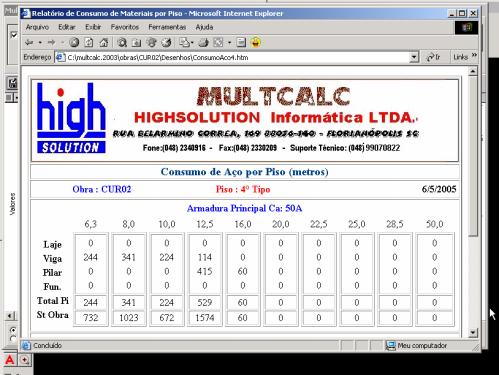Click the status bar page icon by Concluído
The image size is (499, 375).
pos(26,346)
